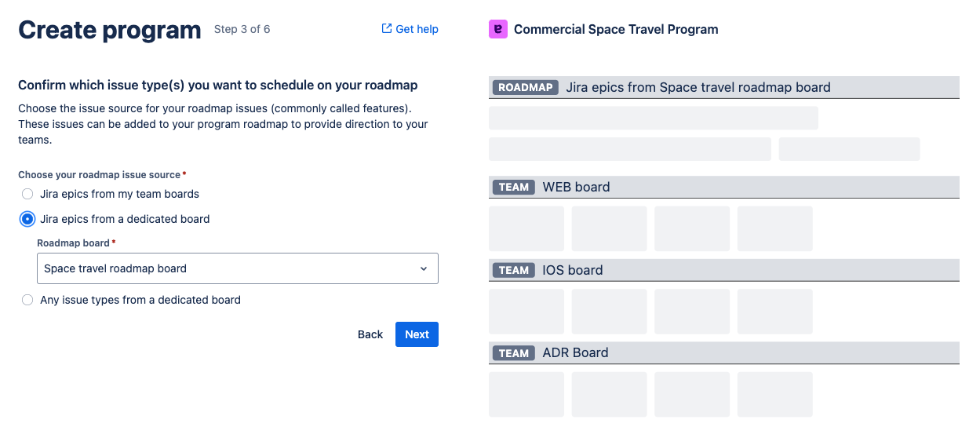This screenshot has width=980, height=445.
Task: Select Jira epics from my team boards
Action: [27, 194]
